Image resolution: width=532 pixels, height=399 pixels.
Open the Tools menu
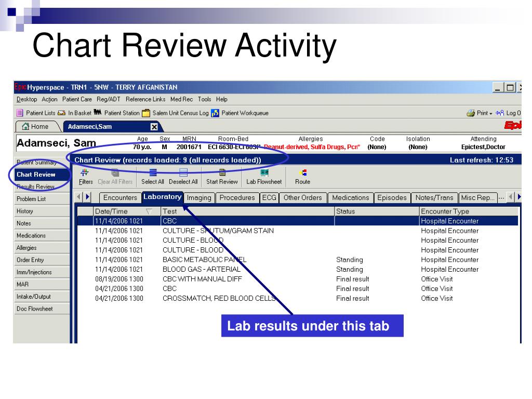click(205, 99)
